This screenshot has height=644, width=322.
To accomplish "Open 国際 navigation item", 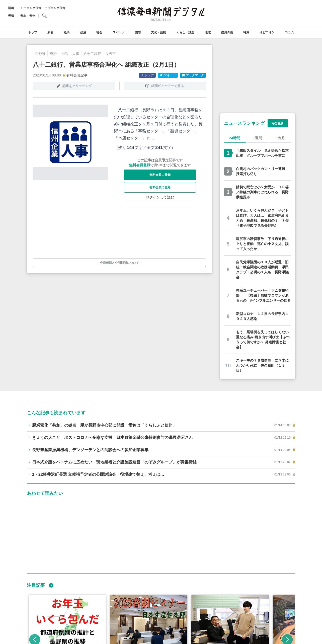I will click(x=138, y=32).
